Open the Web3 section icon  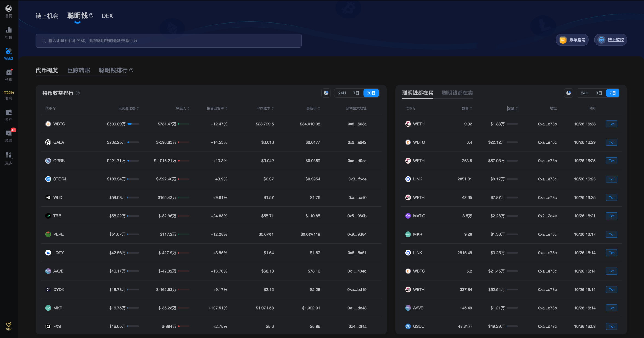click(x=8, y=53)
